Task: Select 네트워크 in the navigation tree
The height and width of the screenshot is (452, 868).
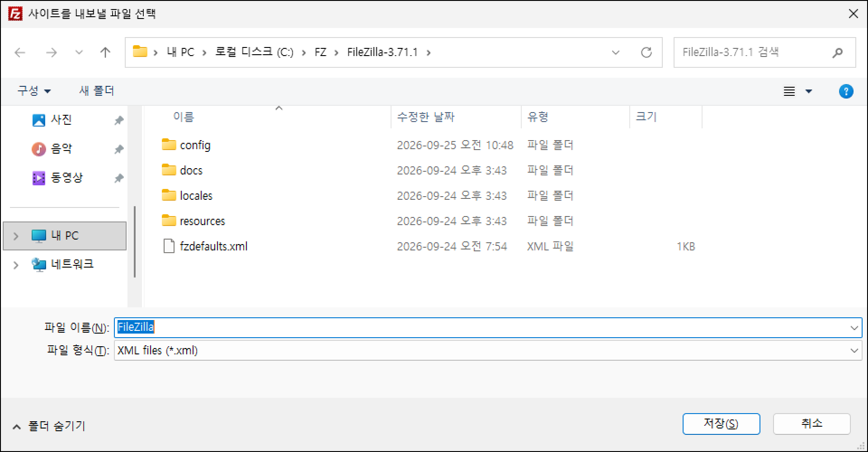Action: pyautogui.click(x=72, y=264)
